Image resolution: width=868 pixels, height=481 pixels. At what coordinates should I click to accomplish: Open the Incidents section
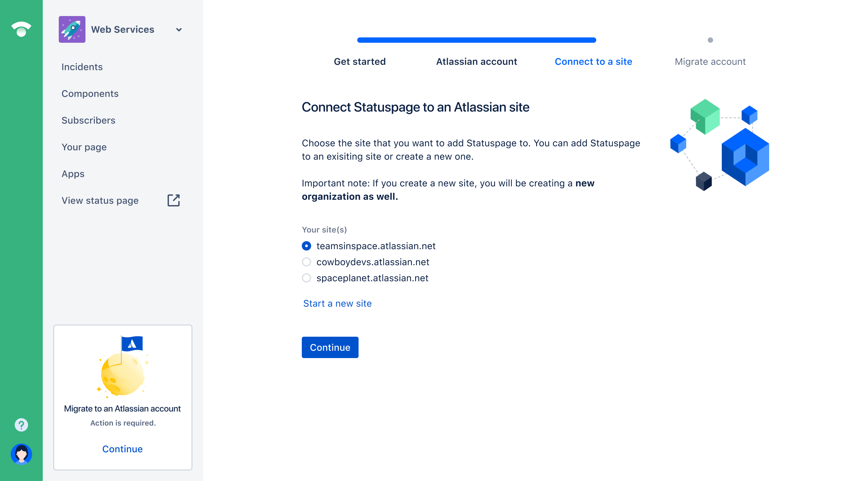82,67
